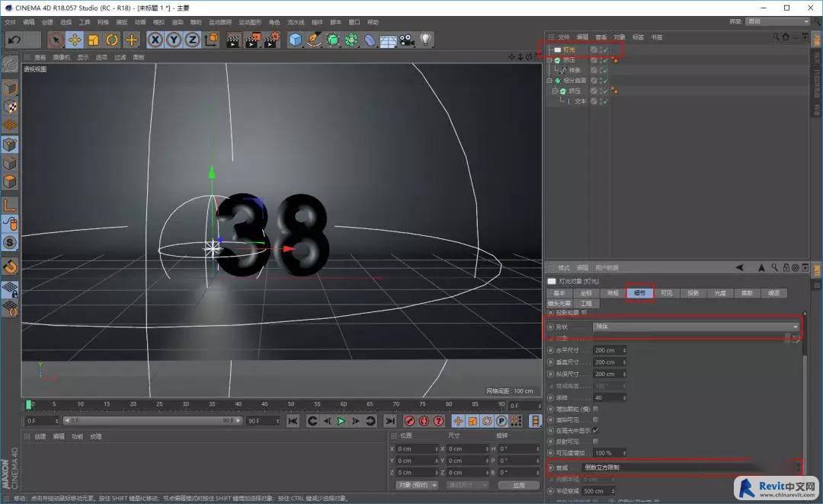The width and height of the screenshot is (823, 504).
Task: Collapse the 细分曲面 tree node
Action: (549, 81)
